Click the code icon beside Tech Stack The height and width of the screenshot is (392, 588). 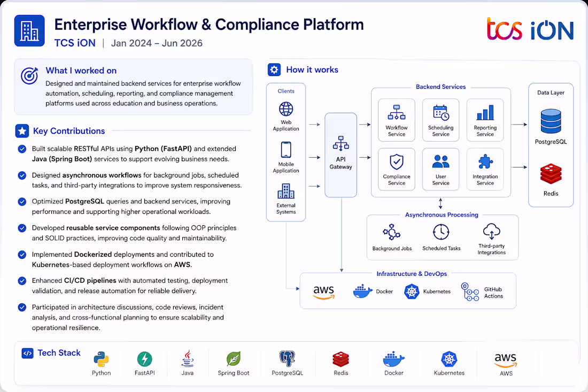[27, 353]
